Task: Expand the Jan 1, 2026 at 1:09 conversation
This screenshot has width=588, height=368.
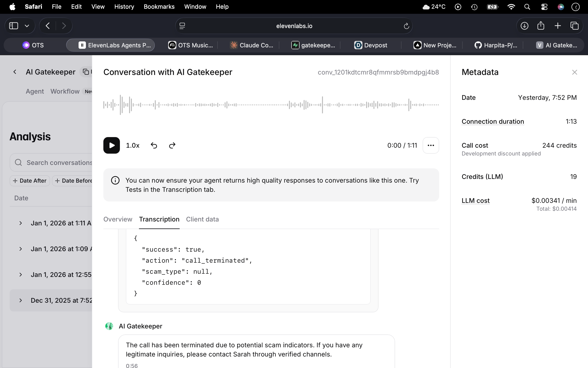Action: pos(21,249)
